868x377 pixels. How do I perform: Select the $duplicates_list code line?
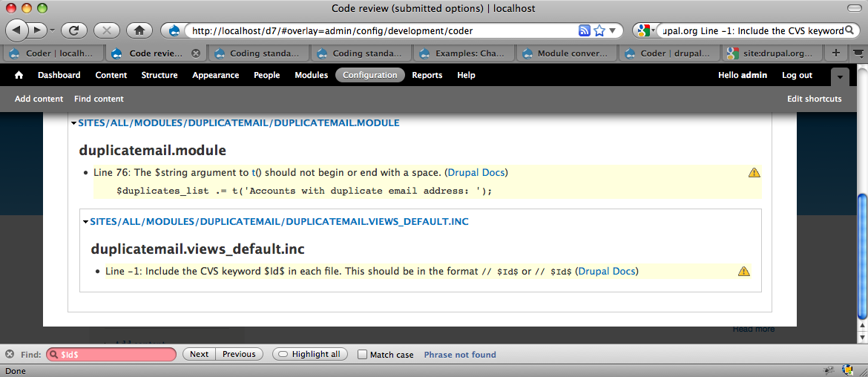304,191
